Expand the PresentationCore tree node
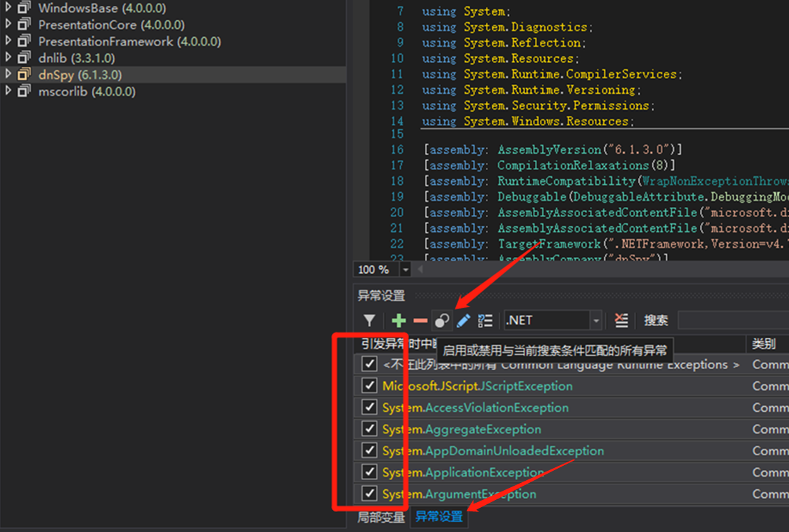The height and width of the screenshot is (532, 789). coord(8,23)
